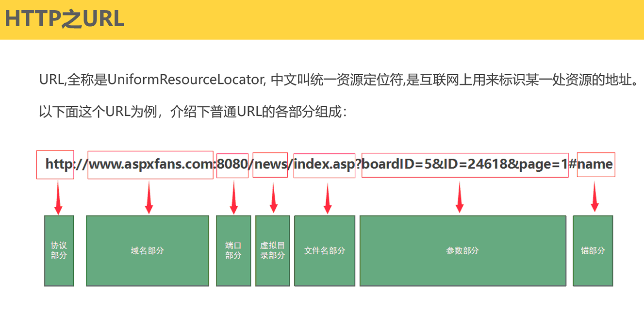Select the green 协议部分 block
This screenshot has width=644, height=314.
coord(59,250)
